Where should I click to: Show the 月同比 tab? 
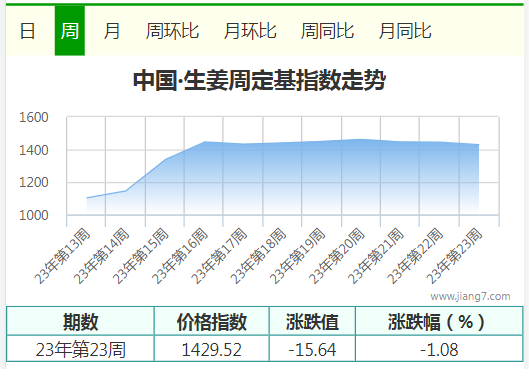click(x=405, y=31)
